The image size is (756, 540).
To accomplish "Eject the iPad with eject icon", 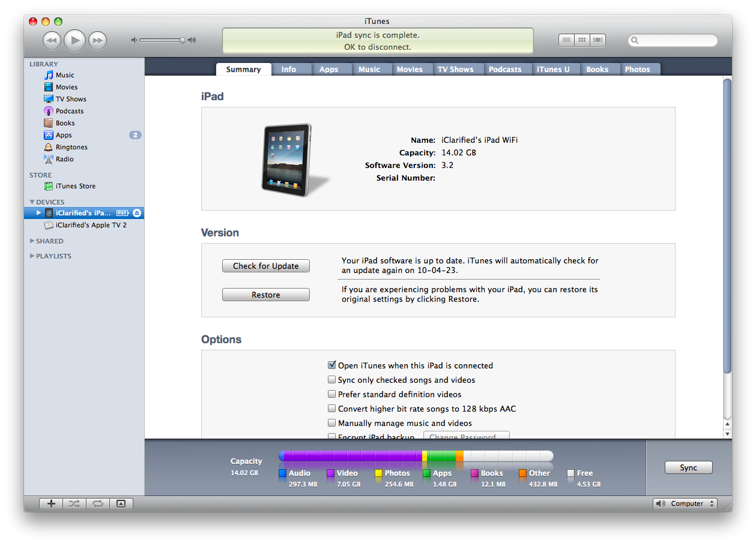I will 137,213.
